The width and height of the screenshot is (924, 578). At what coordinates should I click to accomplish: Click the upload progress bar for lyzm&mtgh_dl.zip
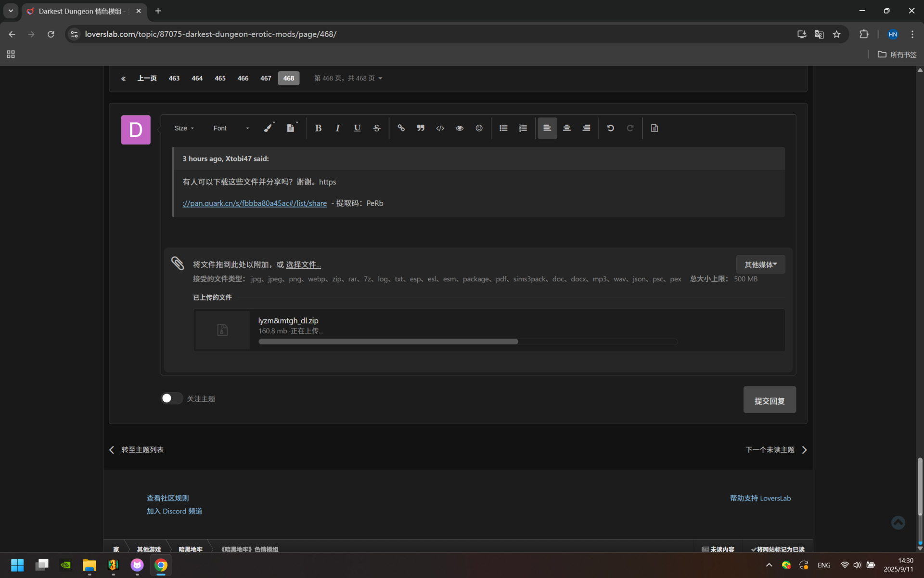coord(468,342)
